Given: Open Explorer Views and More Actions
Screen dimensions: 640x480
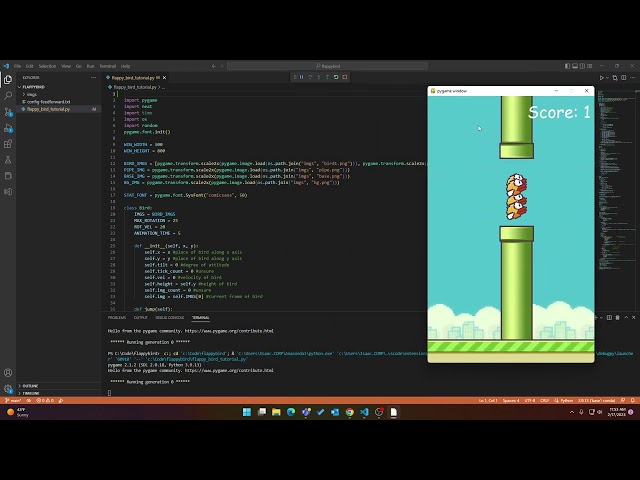Looking at the screenshot, I should click(93, 78).
